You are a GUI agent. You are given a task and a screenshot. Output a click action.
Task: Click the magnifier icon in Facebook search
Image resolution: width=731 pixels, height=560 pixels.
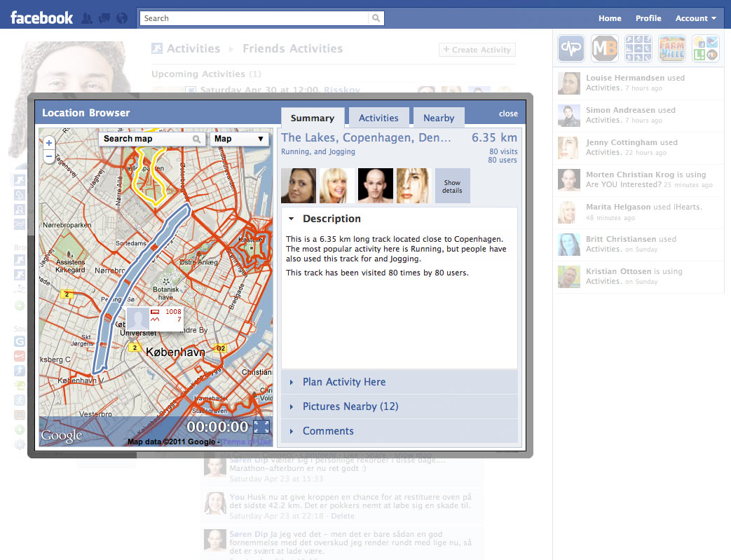pos(376,18)
